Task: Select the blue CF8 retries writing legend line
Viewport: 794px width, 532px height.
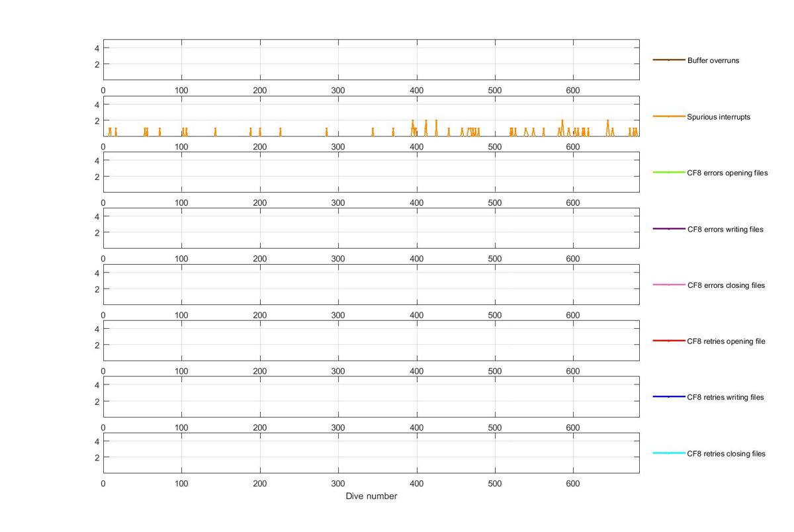Action: click(669, 396)
